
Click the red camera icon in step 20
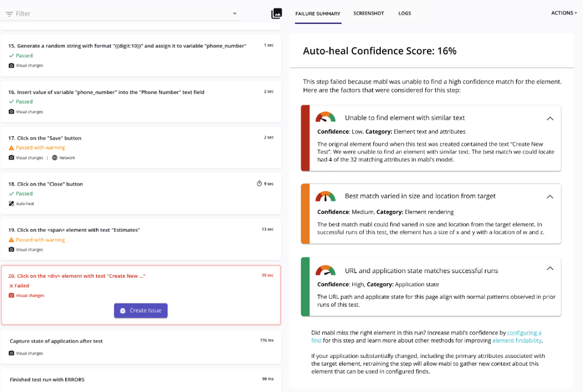click(11, 296)
